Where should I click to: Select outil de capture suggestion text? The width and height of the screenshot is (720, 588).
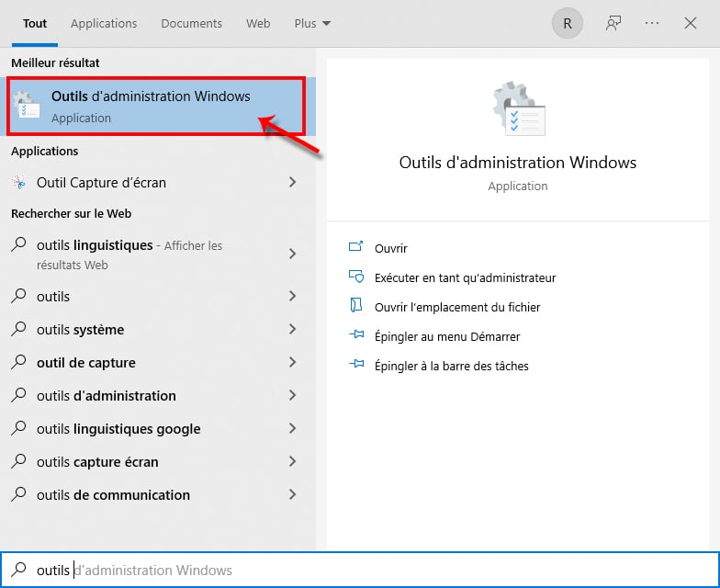[86, 363]
